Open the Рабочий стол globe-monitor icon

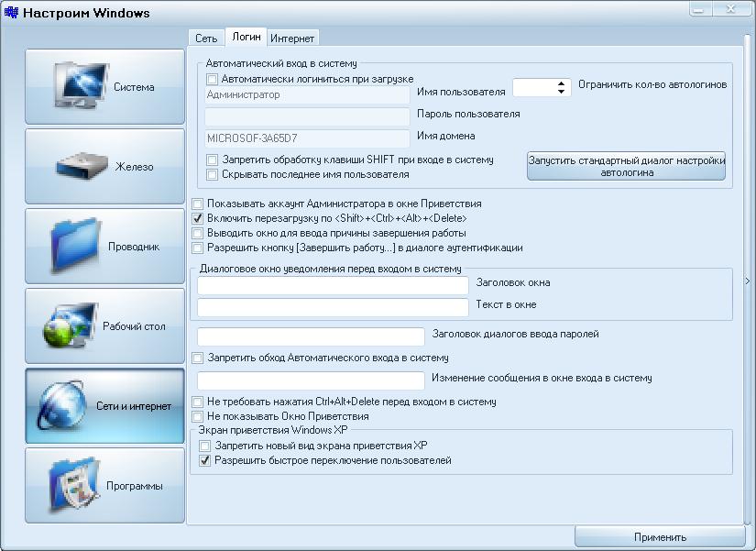(71, 325)
